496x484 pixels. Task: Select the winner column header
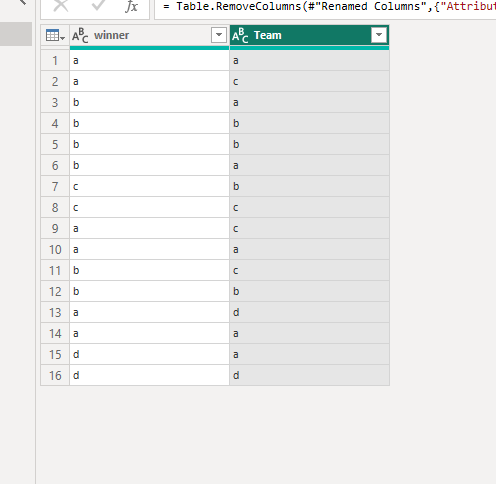pos(149,35)
